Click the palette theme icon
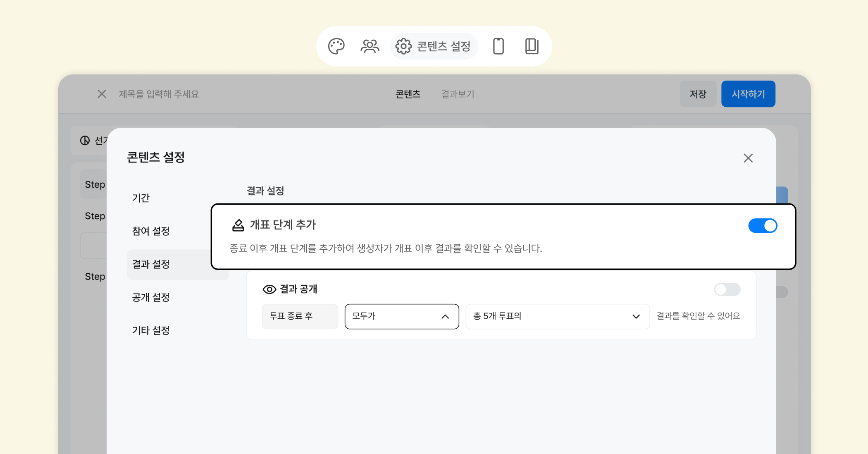The width and height of the screenshot is (868, 454). point(336,46)
